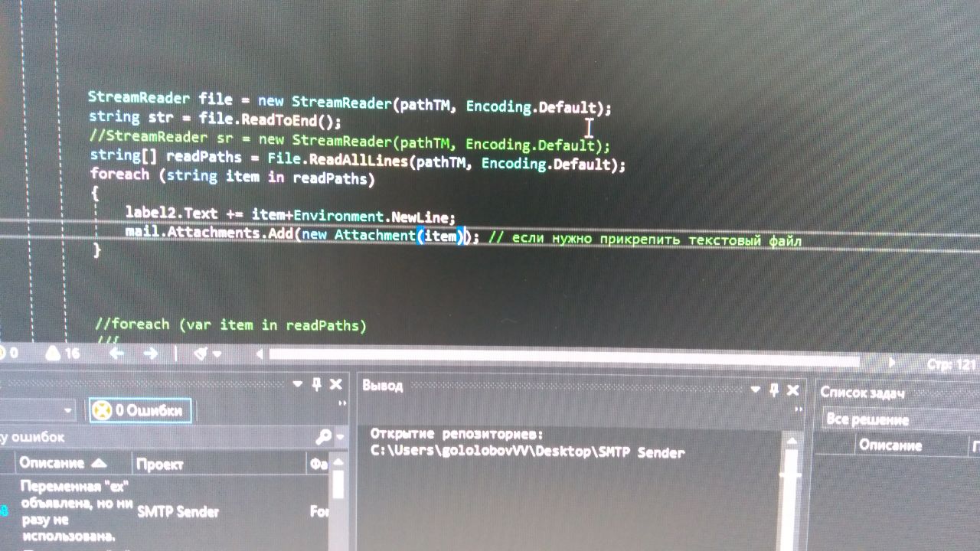Click the 'SMTP Sender' project cell in the error list

(x=178, y=512)
